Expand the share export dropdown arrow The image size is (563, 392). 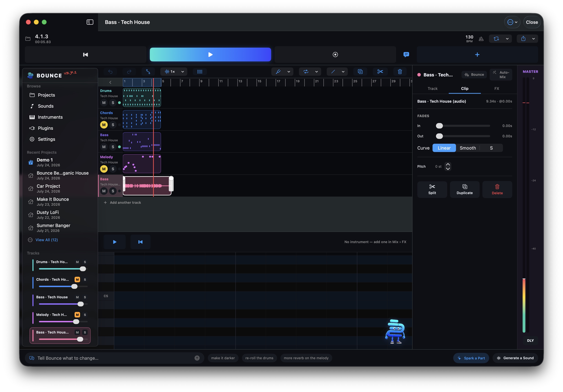[x=533, y=39]
